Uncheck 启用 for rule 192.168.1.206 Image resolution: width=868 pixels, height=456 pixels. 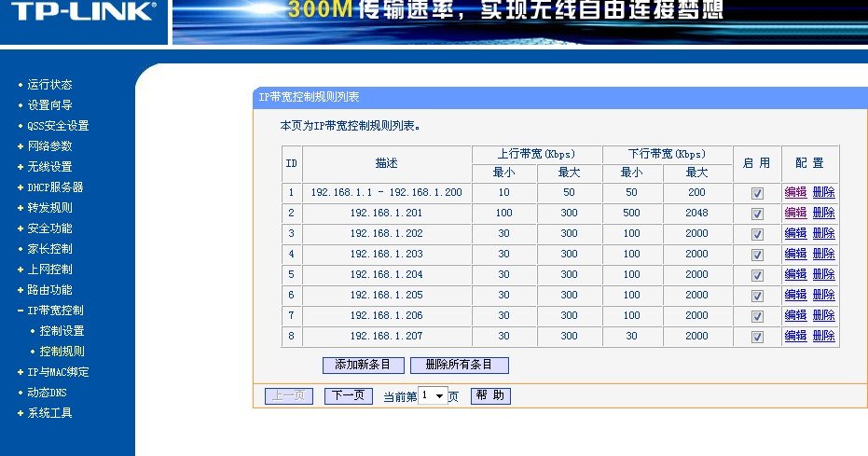tap(757, 316)
